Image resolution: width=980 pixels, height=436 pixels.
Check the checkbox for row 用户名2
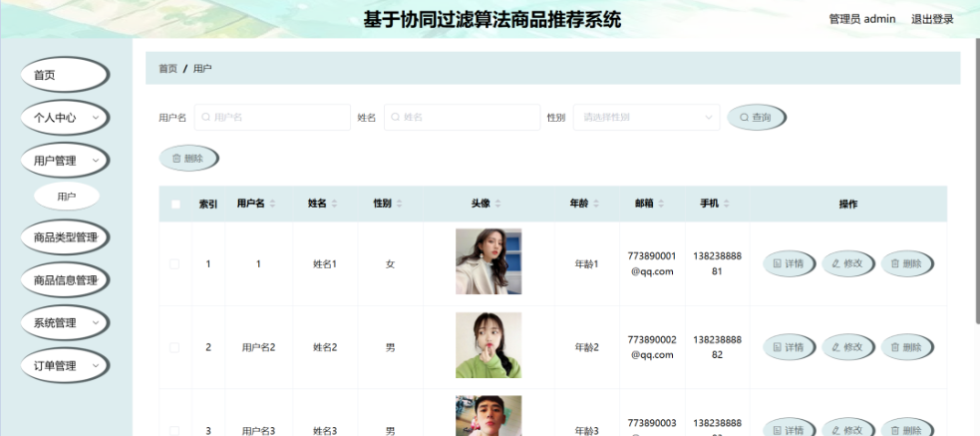(174, 347)
